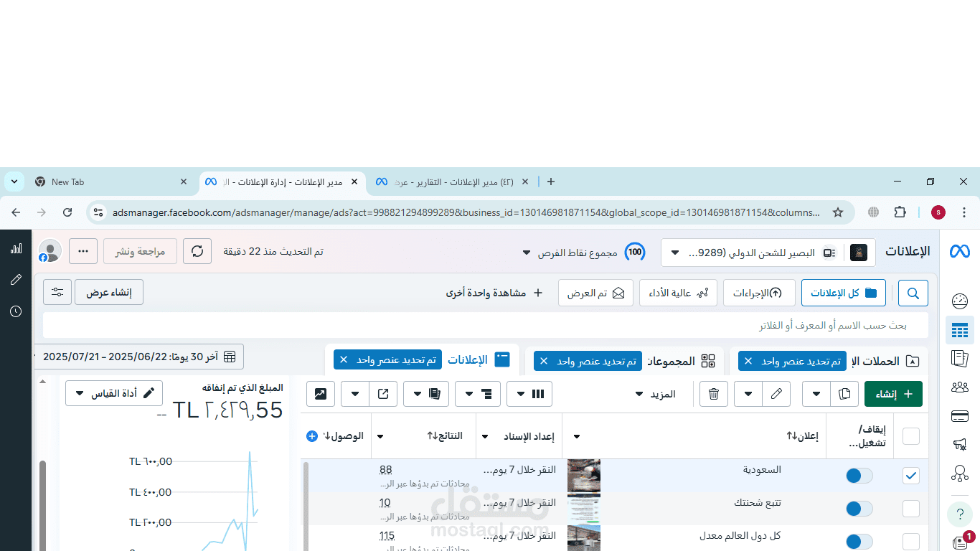Open bar chart icon in left dark panel
Image resolution: width=980 pixels, height=551 pixels.
coord(16,248)
